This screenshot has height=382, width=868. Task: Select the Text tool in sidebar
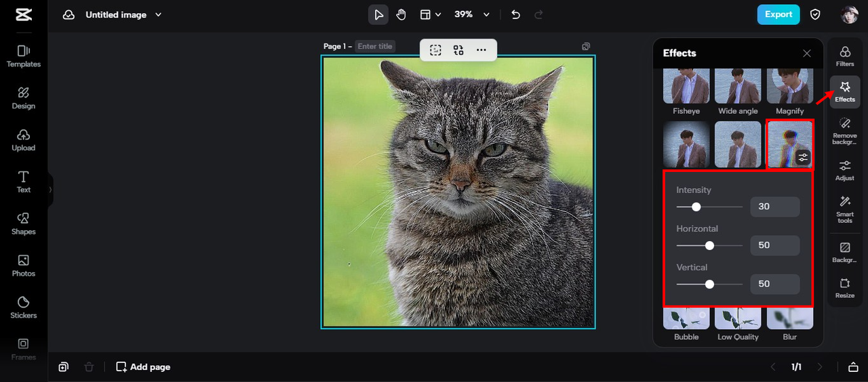point(24,182)
